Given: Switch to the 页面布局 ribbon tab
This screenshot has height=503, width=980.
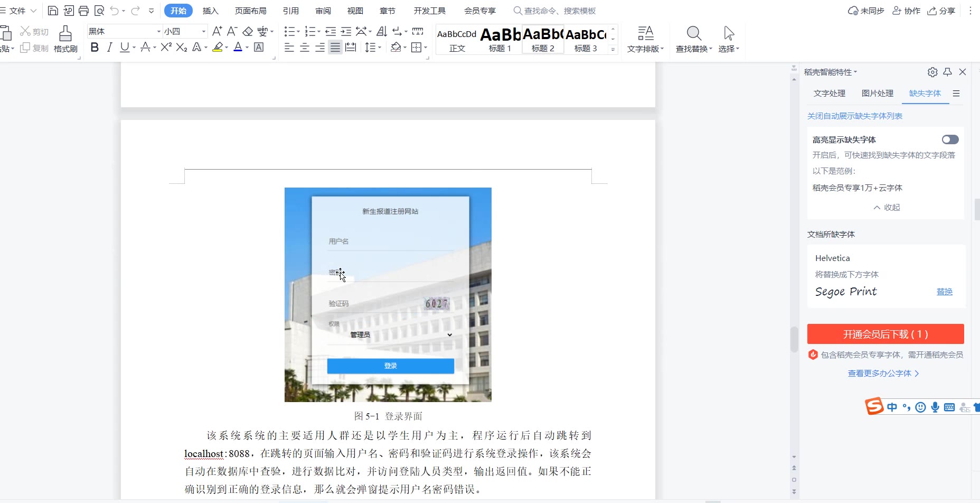Looking at the screenshot, I should coord(251,11).
